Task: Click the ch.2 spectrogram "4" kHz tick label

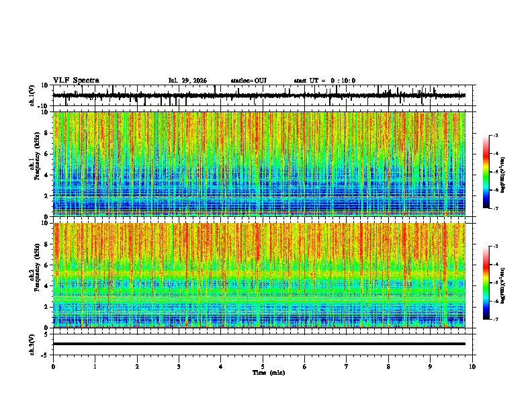Action: click(46, 286)
